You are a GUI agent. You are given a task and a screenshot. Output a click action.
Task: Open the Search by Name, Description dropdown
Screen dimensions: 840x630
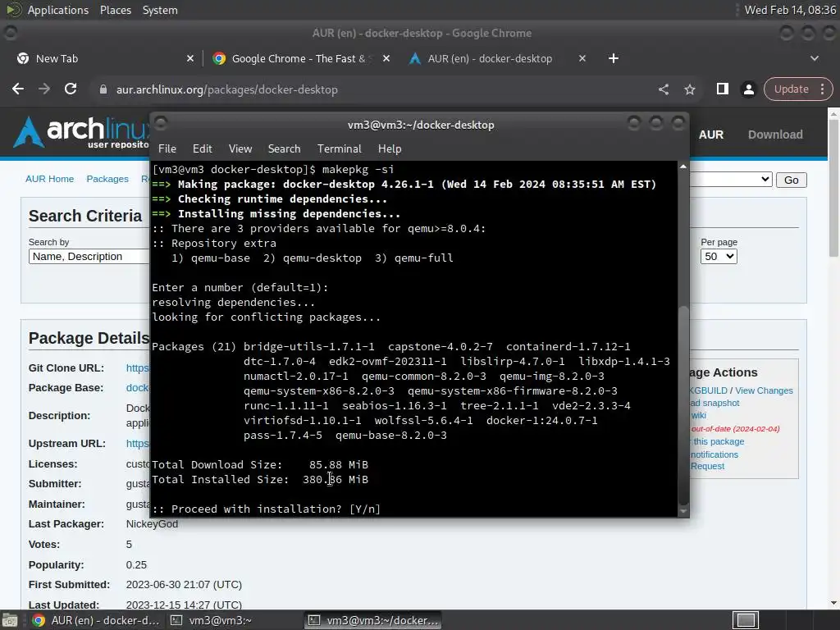click(89, 256)
